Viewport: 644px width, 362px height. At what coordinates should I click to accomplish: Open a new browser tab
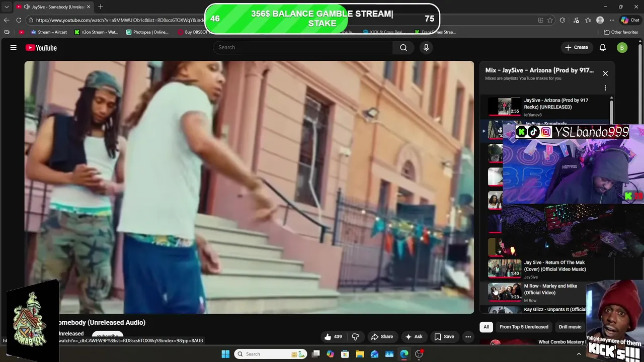101,7
